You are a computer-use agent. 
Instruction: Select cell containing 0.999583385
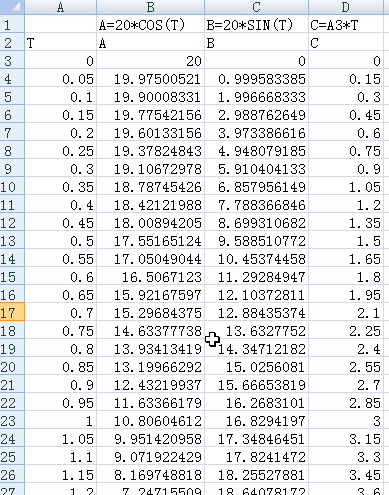(256, 78)
